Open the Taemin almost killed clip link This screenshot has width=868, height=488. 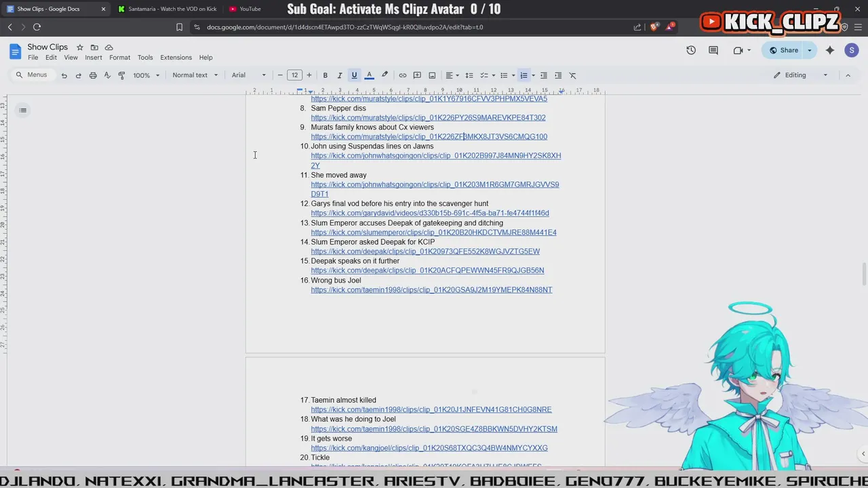click(431, 409)
